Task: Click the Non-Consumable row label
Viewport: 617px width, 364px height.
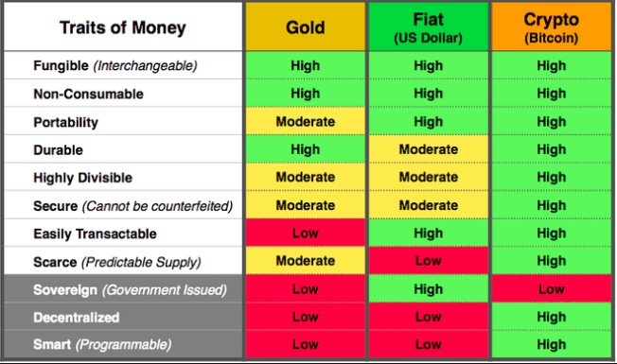Action: [x=89, y=94]
